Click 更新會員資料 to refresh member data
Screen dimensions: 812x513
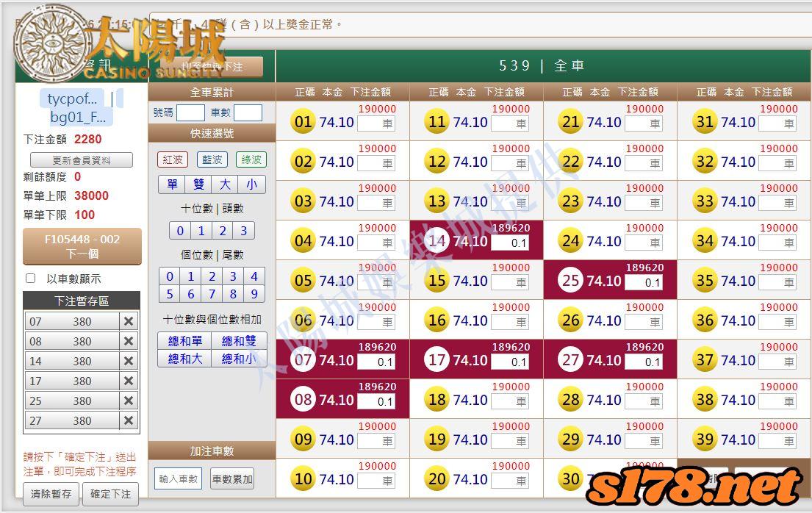click(82, 160)
